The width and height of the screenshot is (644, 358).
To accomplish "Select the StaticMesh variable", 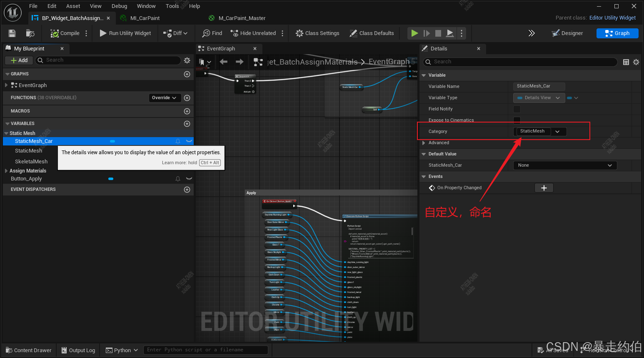I will (x=28, y=151).
